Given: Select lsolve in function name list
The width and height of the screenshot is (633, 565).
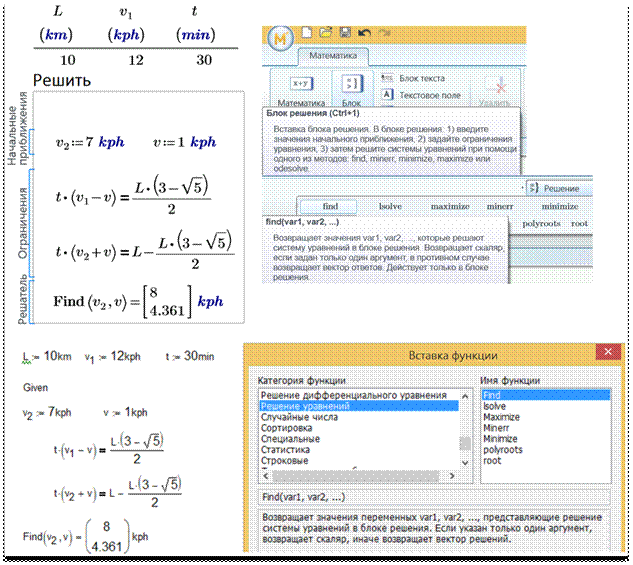Looking at the screenshot, I should [x=546, y=406].
